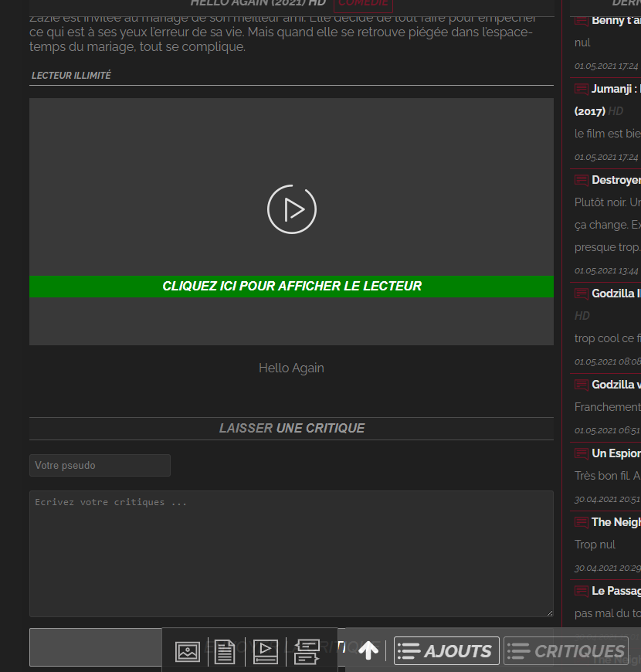Click the timestamp 01.05.2021 13:44
The width and height of the screenshot is (641, 672).
coord(606,271)
